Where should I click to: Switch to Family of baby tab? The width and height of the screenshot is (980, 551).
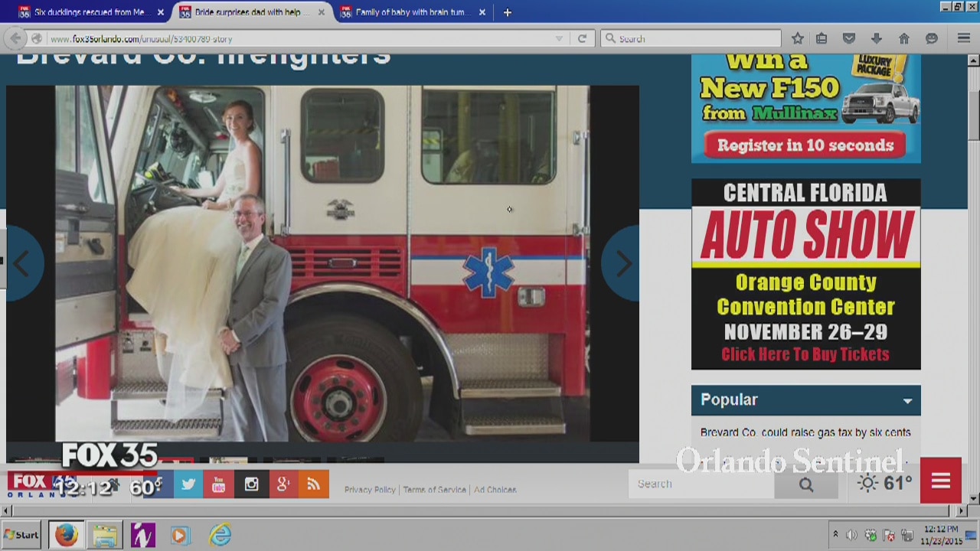pos(411,12)
